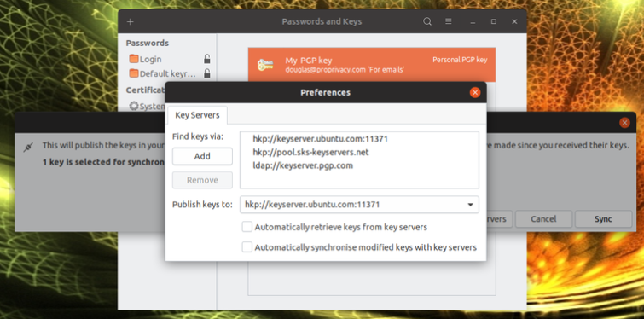The width and height of the screenshot is (644, 319).
Task: Select ldap://keyserver.pgp.com in server list
Action: (x=303, y=165)
